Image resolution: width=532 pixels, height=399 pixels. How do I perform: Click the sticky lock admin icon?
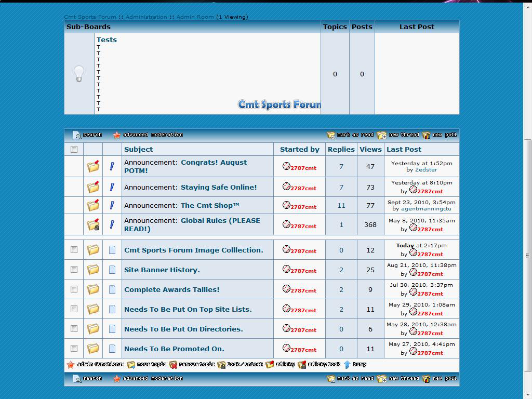click(x=302, y=365)
